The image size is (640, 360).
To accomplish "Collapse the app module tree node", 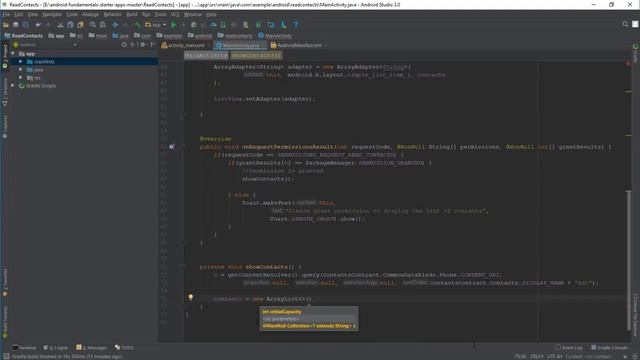I will point(13,53).
